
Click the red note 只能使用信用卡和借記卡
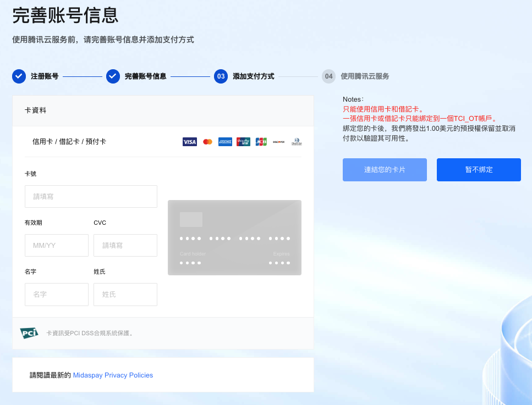(383, 109)
